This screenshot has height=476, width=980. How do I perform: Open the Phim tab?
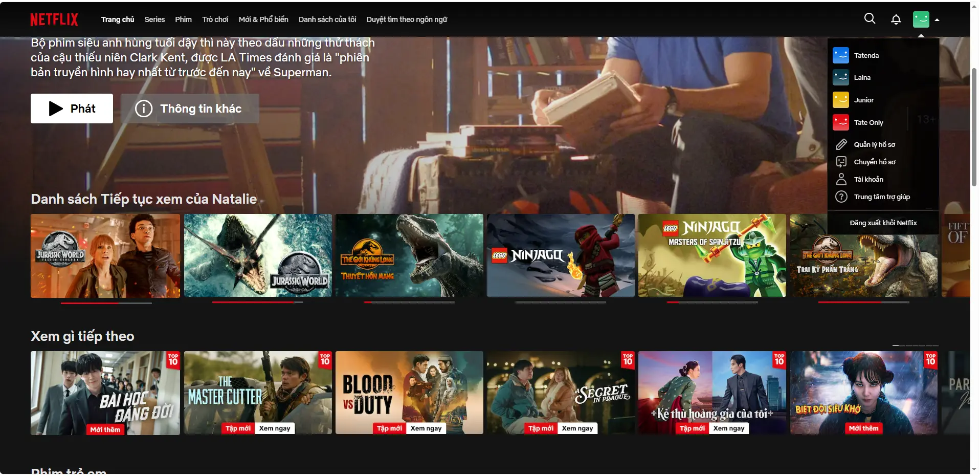183,19
